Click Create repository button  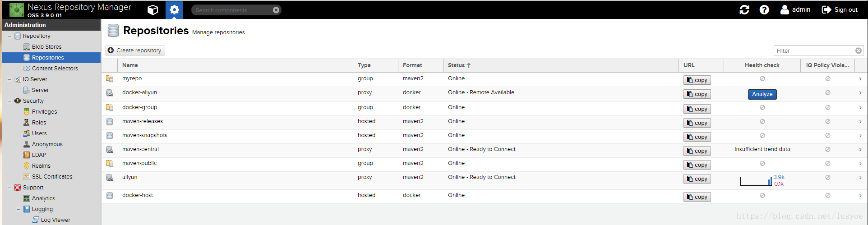(135, 51)
